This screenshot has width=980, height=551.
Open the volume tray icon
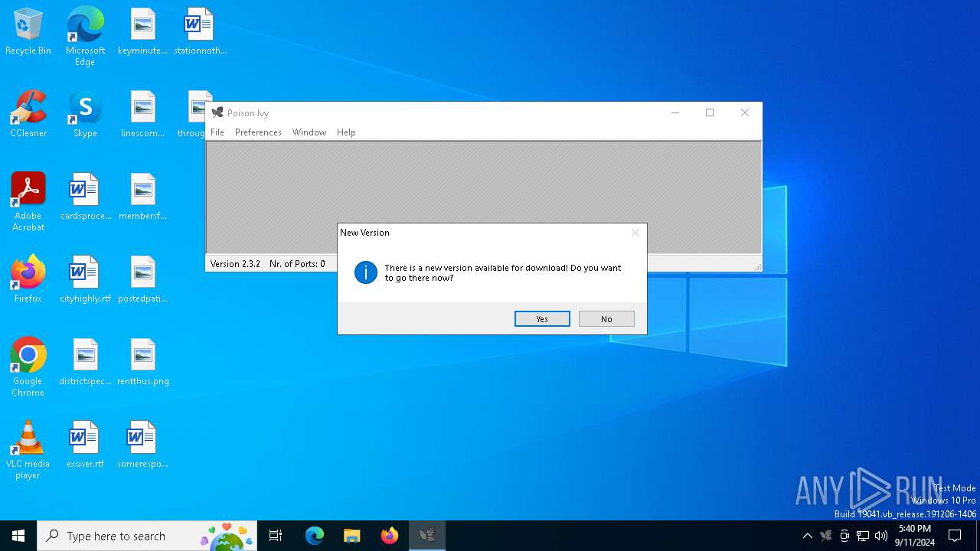[x=881, y=536]
